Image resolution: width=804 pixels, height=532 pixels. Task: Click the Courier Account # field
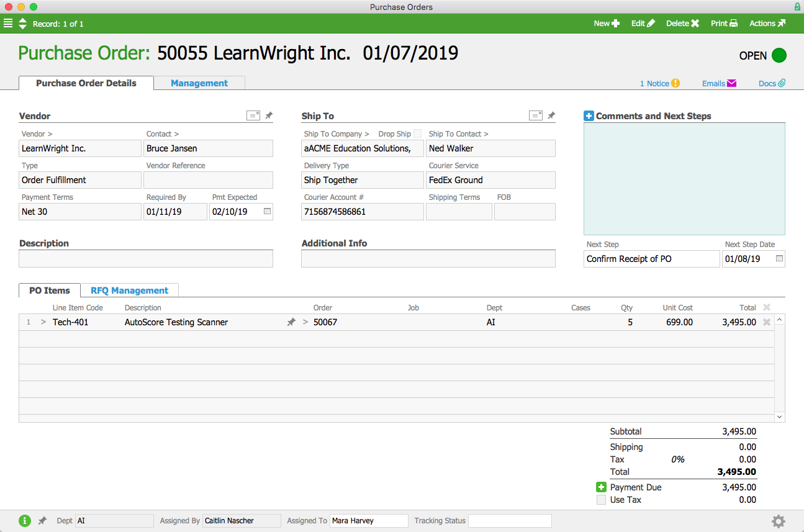(x=363, y=212)
